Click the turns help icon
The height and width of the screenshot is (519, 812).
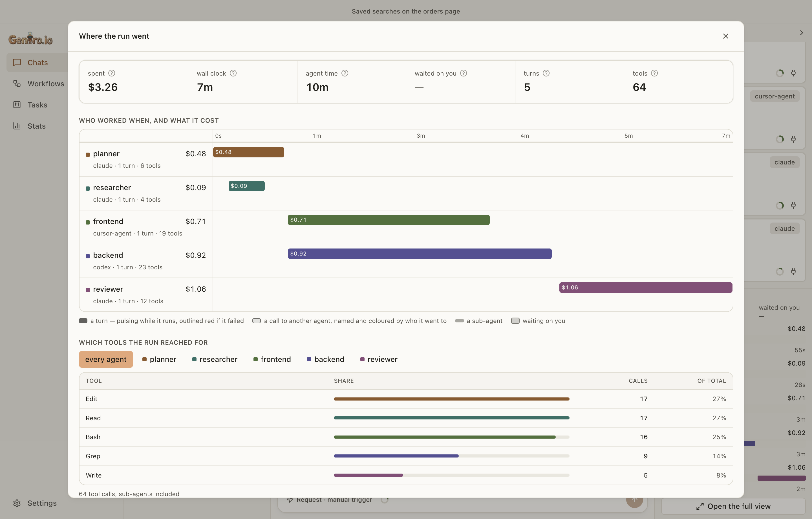546,73
